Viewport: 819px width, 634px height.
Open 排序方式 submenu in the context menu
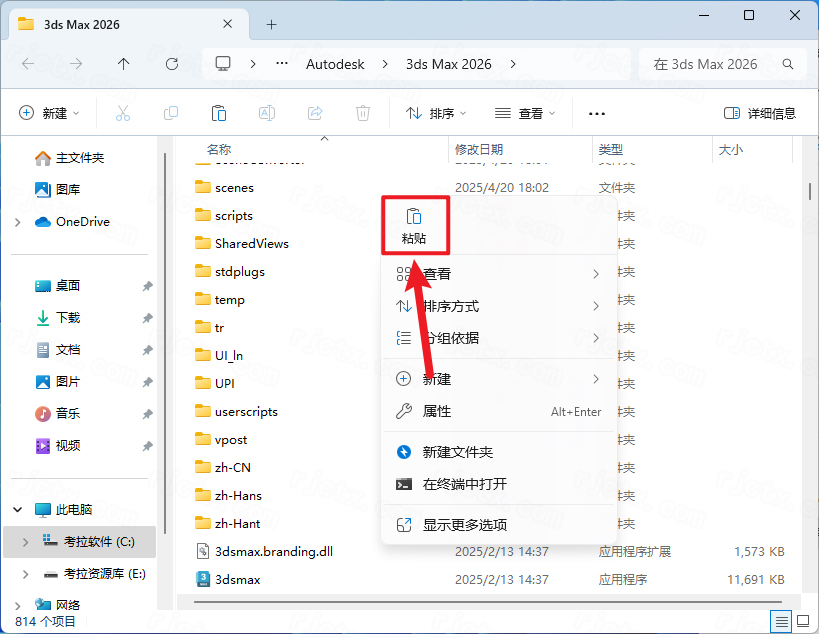coord(498,306)
